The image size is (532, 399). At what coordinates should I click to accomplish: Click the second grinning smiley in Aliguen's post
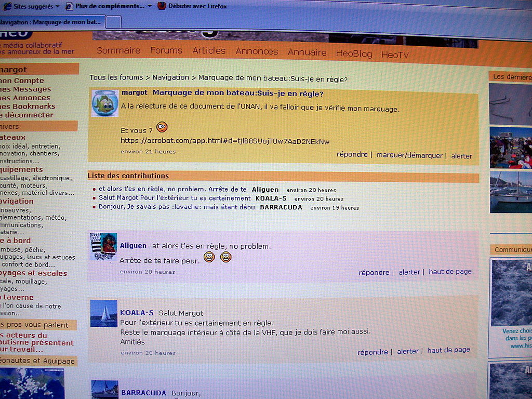coord(226,257)
